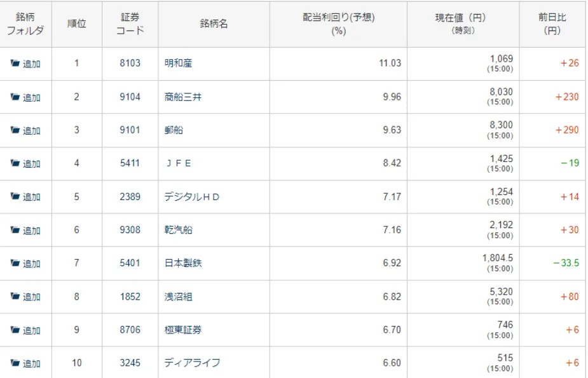
Task: Click 追加 link for rank 10
Action: point(32,363)
